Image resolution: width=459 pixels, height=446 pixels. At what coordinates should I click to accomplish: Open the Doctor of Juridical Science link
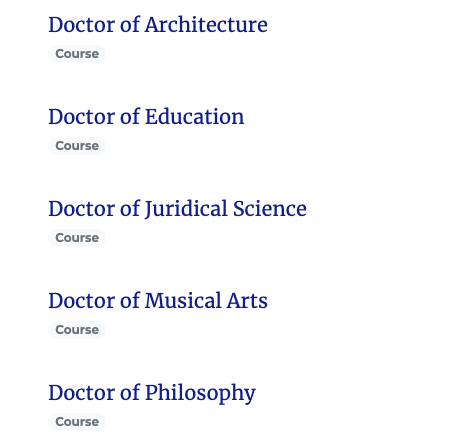click(x=177, y=209)
